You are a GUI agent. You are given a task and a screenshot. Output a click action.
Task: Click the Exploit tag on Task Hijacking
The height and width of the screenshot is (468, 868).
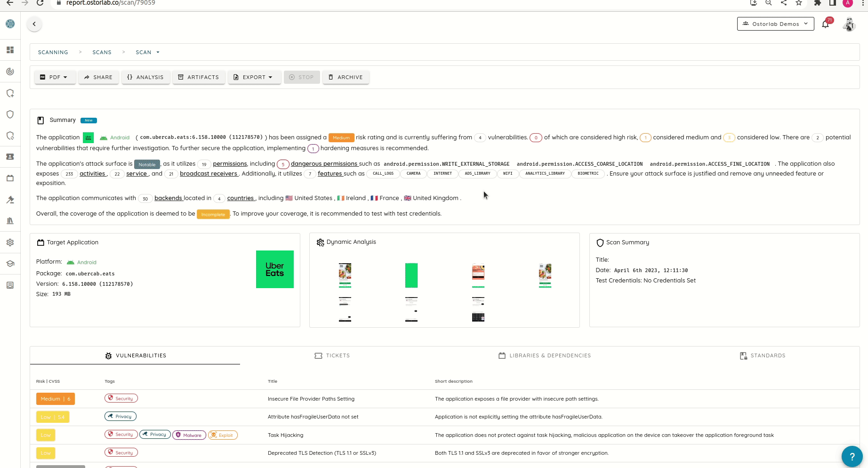pos(223,435)
